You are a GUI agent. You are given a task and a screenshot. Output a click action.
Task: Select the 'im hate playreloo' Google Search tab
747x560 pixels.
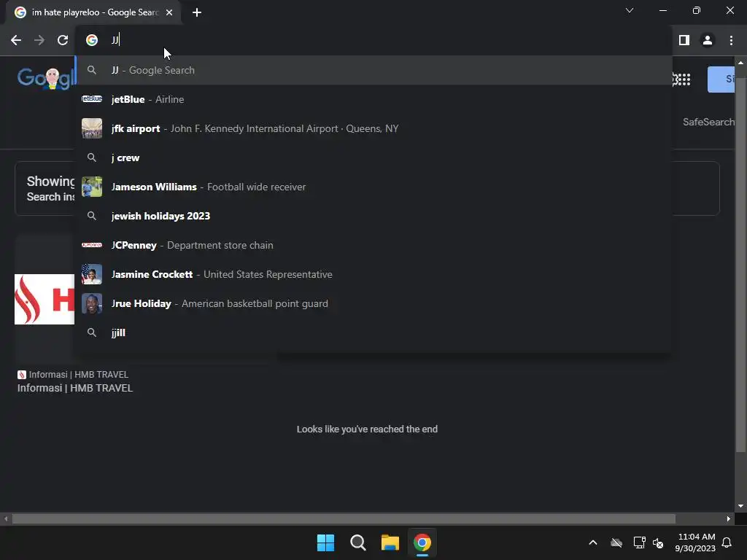click(93, 12)
